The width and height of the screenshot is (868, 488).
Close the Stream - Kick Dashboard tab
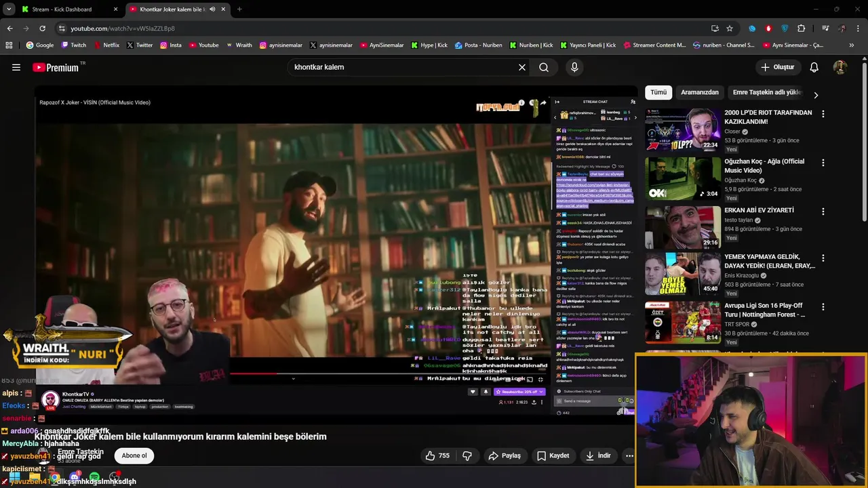click(116, 9)
